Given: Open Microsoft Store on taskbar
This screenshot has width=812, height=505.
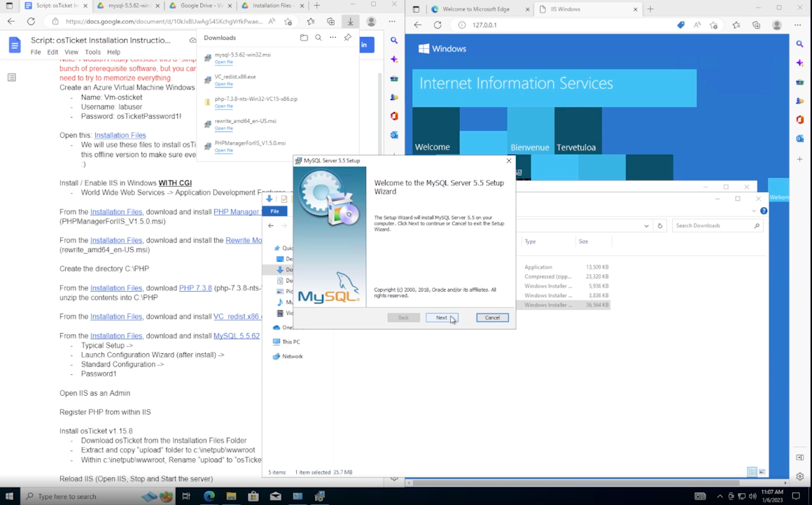Looking at the screenshot, I should [x=253, y=496].
